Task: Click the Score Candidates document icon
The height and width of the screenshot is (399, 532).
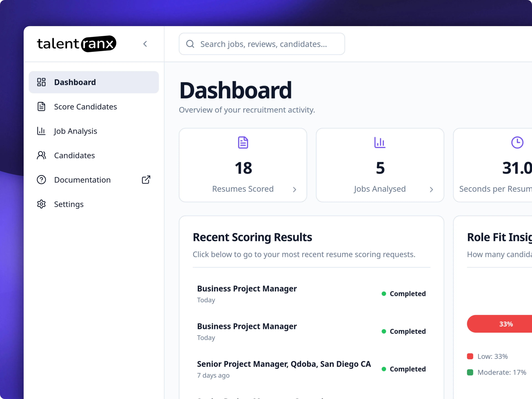Action: click(x=41, y=107)
